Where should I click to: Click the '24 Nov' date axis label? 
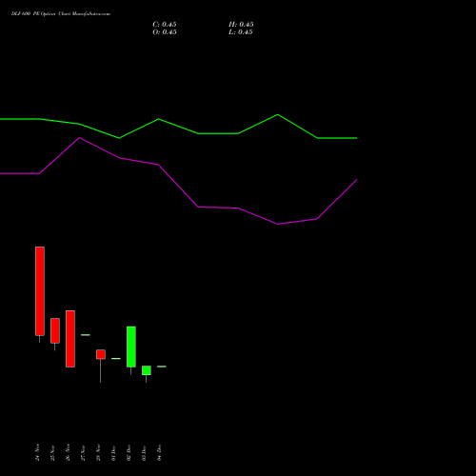(38, 452)
